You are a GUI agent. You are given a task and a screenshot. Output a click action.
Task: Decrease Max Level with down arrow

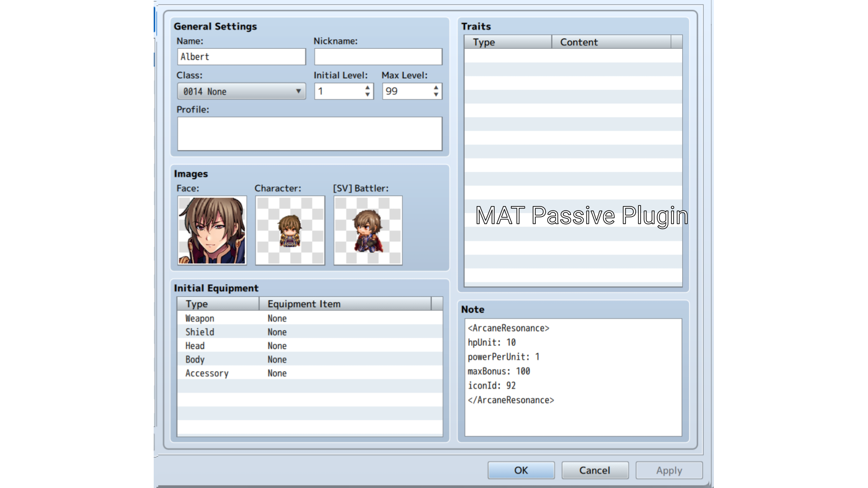click(x=436, y=95)
